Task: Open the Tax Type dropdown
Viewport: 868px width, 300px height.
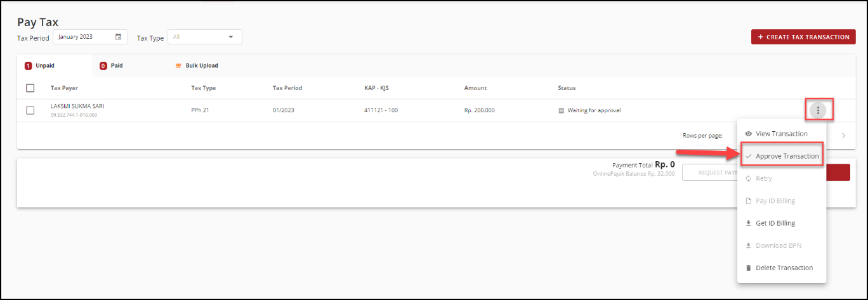Action: (204, 37)
